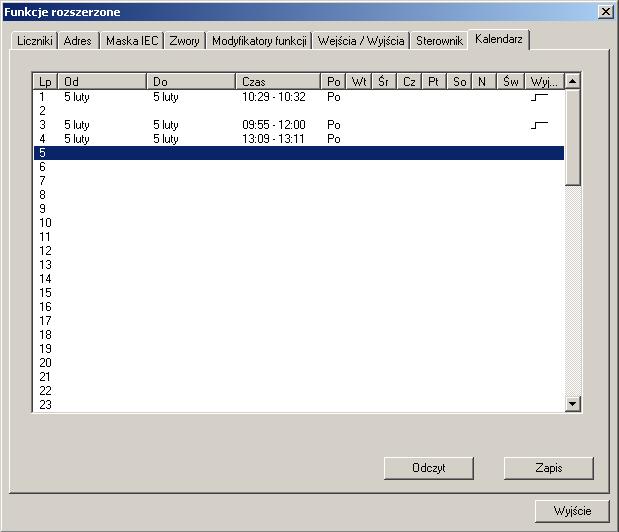This screenshot has width=619, height=532.
Task: Click the Cz column header
Action: 409,82
